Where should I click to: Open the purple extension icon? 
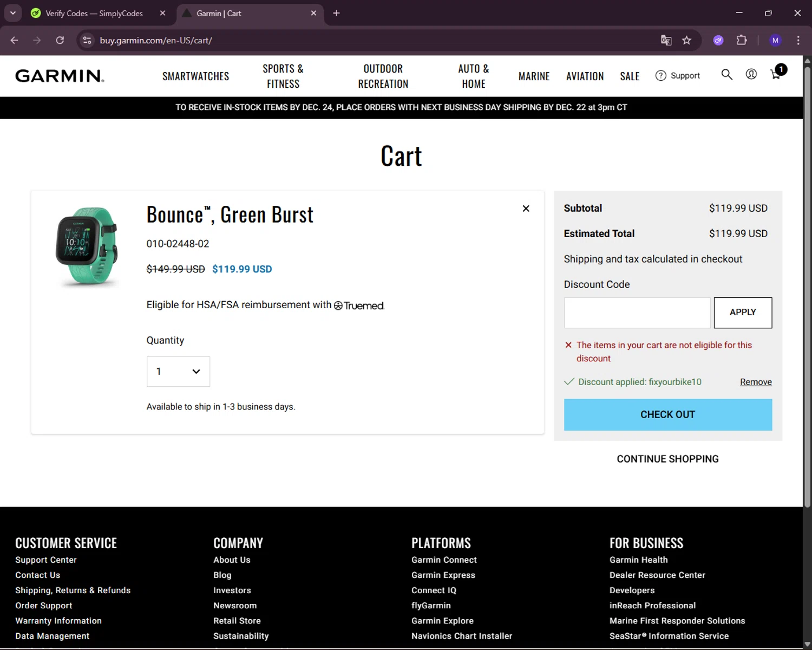click(718, 40)
